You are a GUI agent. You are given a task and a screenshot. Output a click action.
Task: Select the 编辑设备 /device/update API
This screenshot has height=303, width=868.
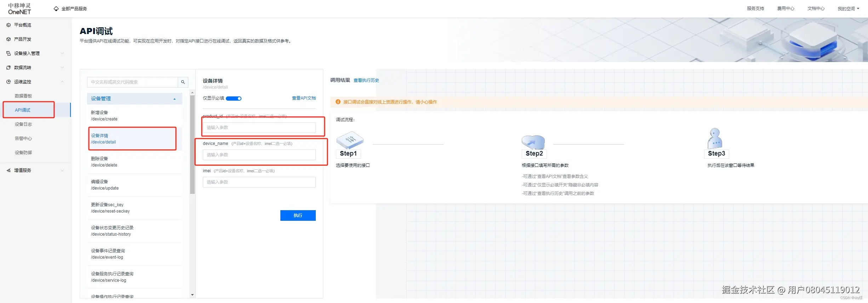pos(135,185)
